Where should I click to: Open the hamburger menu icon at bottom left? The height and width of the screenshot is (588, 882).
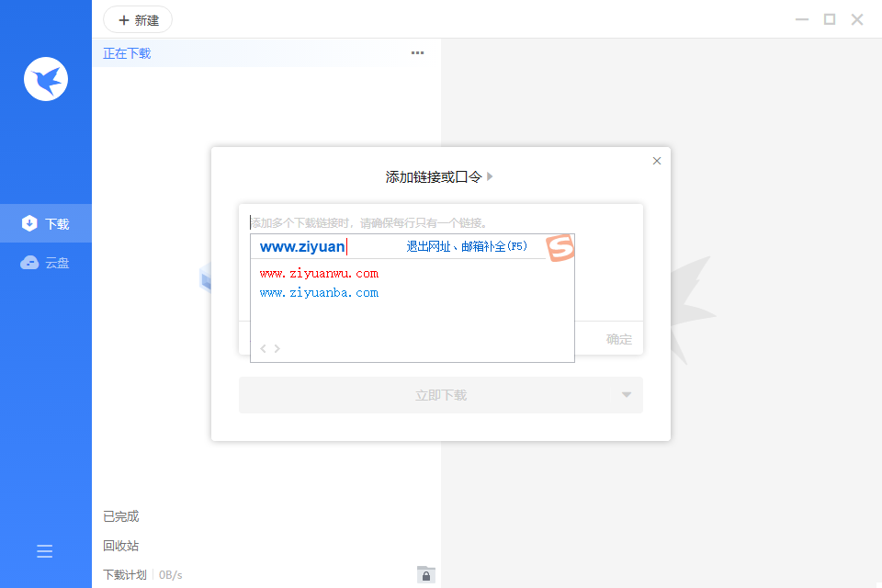[x=44, y=550]
